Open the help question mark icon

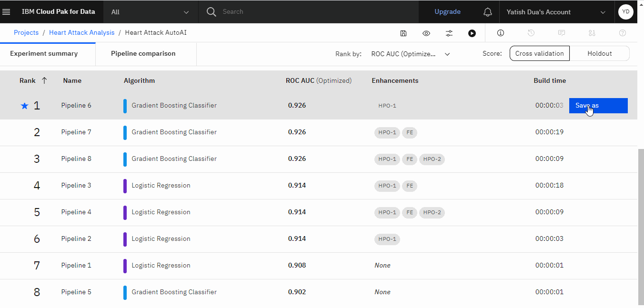point(622,33)
